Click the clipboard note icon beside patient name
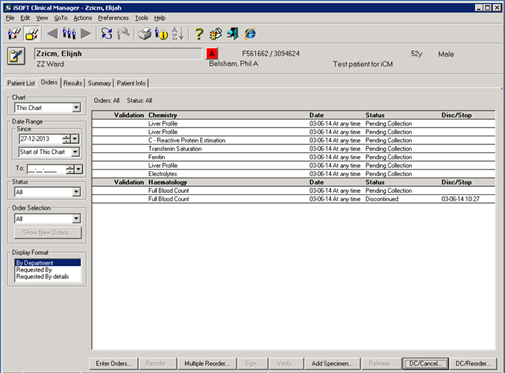The height and width of the screenshot is (373, 505). [16, 56]
